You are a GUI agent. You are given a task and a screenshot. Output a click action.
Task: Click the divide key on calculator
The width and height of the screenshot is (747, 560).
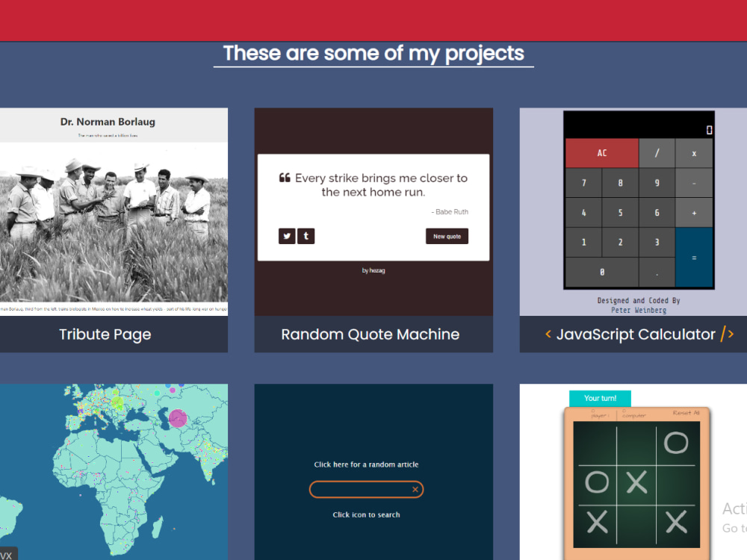pos(657,153)
